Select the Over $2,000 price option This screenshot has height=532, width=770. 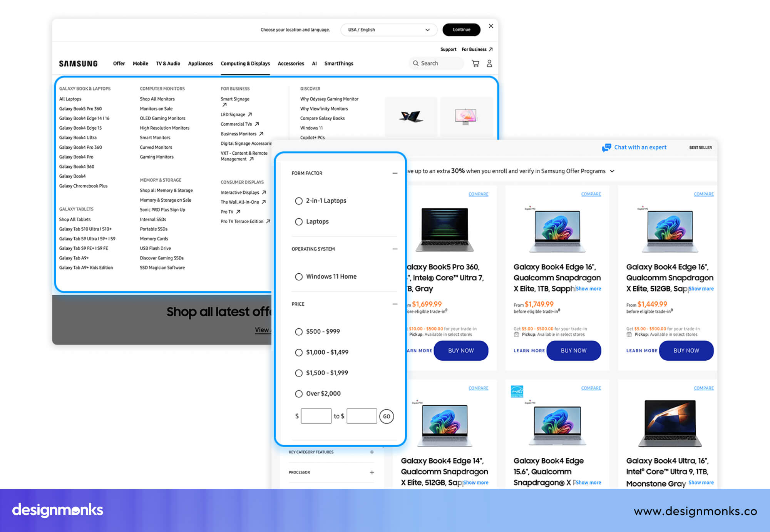tap(299, 394)
